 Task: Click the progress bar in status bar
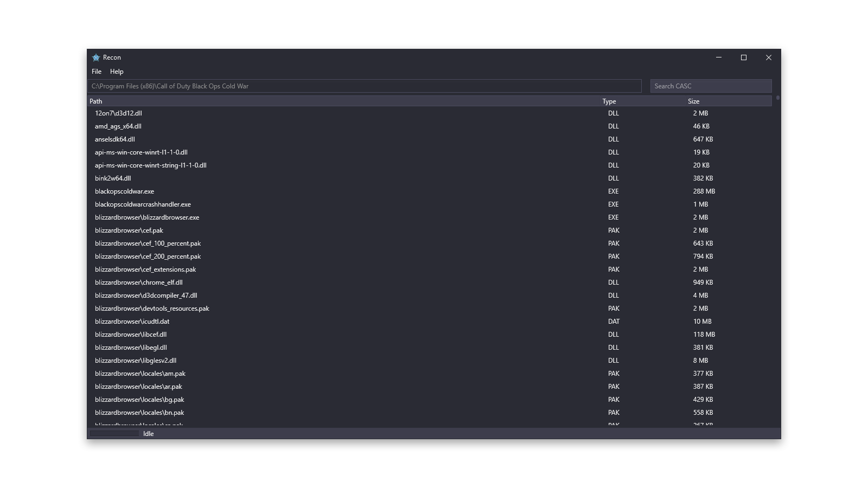tap(114, 433)
